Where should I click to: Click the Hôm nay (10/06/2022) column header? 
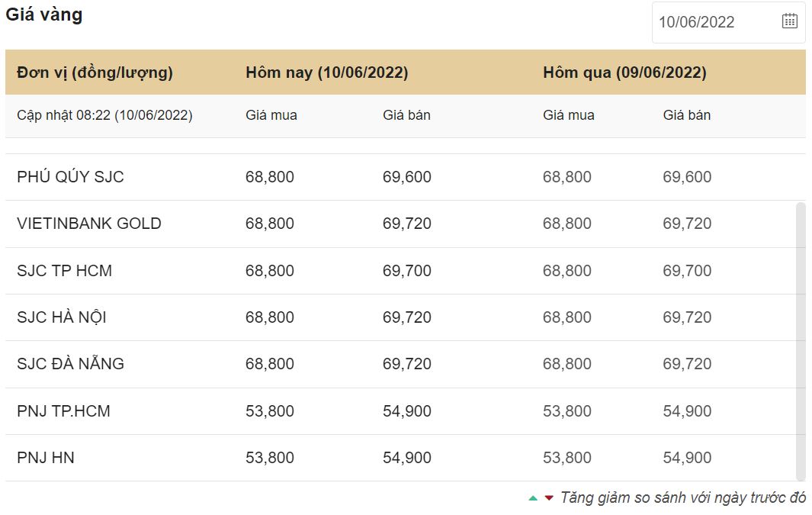[326, 72]
